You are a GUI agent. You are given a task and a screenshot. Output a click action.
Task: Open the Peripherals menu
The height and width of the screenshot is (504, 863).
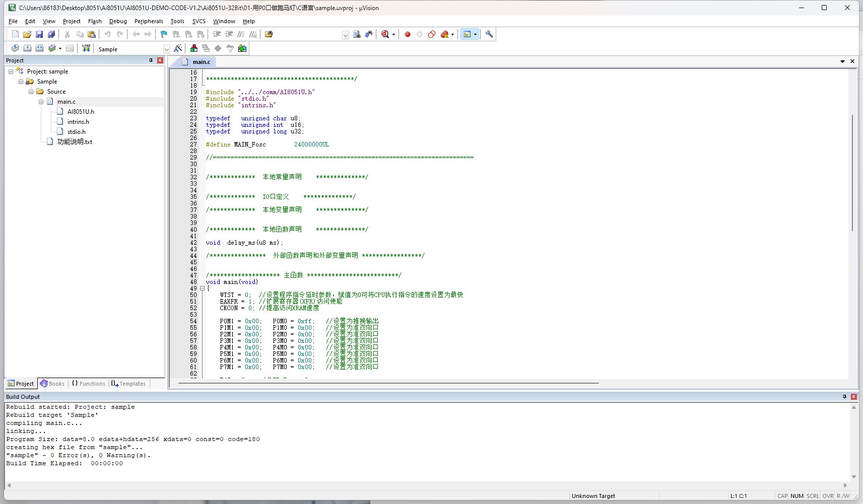pyautogui.click(x=149, y=21)
